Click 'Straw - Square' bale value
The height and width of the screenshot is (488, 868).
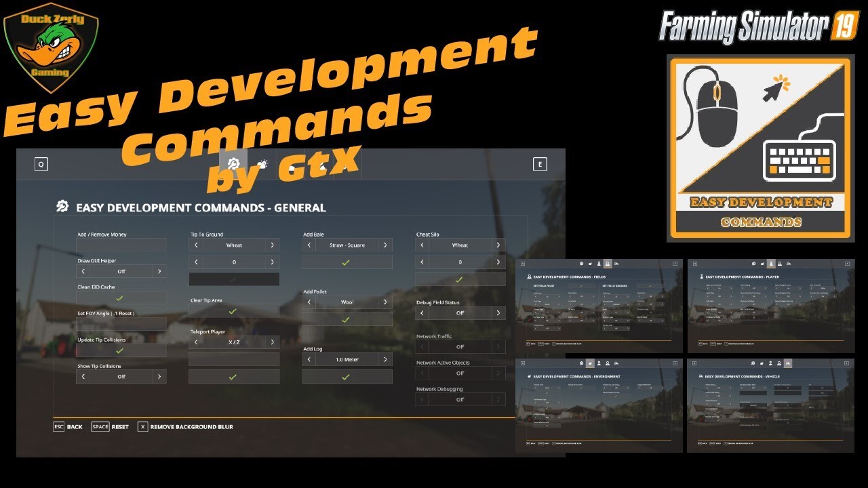pyautogui.click(x=347, y=245)
